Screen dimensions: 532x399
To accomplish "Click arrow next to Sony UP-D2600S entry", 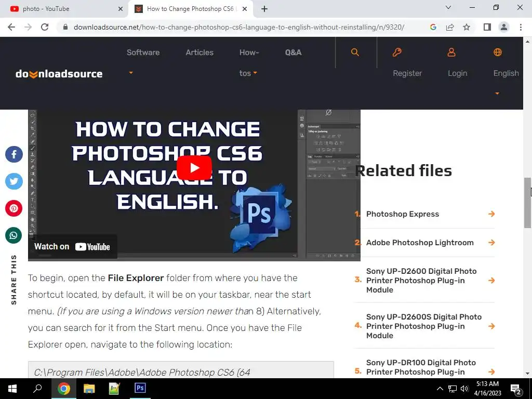I will pos(491,326).
